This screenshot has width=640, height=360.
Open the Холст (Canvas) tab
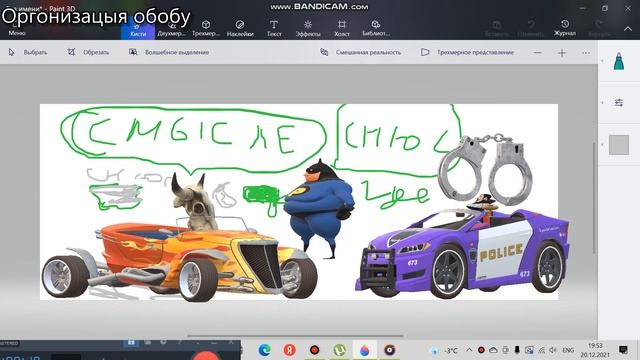point(342,30)
